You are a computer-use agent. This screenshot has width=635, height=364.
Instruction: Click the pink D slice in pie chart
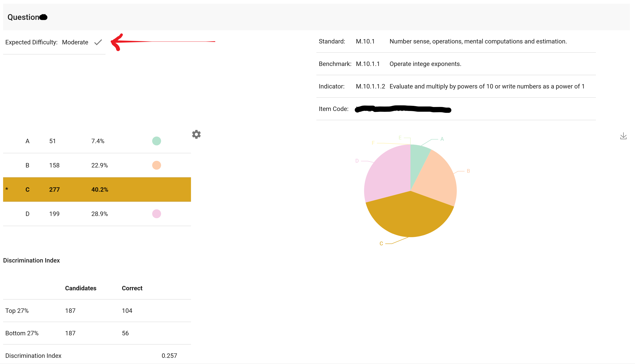[388, 175]
